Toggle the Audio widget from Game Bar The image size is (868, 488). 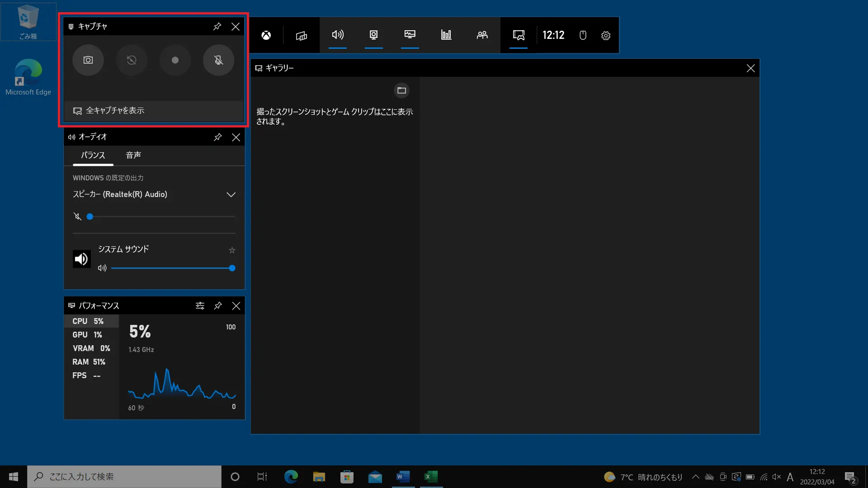point(338,35)
